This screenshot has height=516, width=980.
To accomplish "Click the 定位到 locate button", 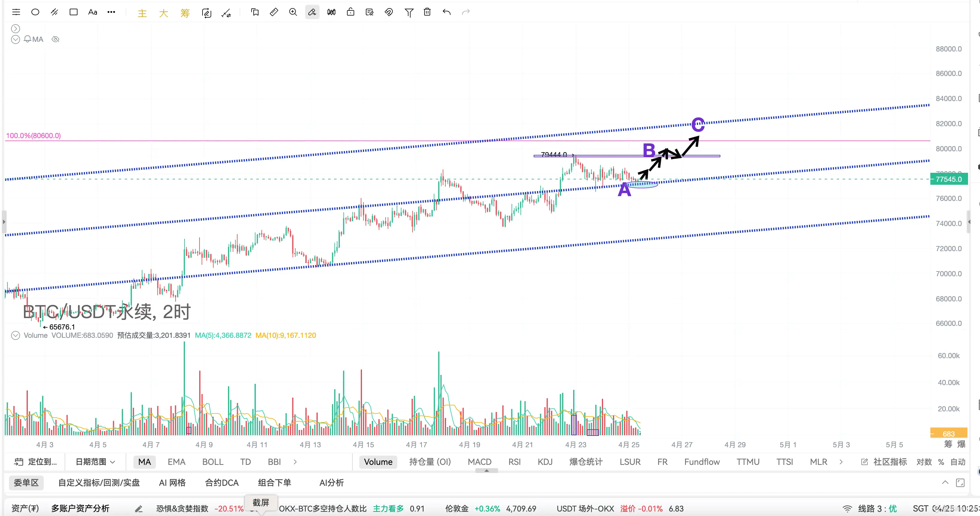I will pyautogui.click(x=35, y=462).
